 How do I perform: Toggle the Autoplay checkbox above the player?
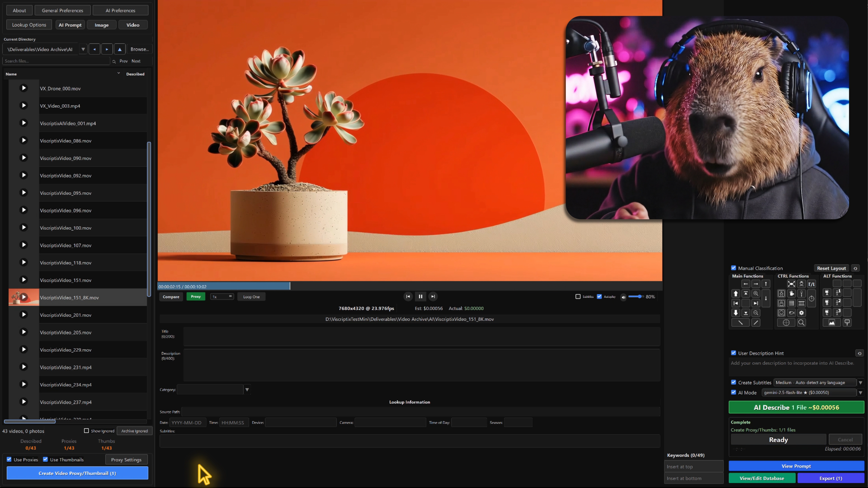pyautogui.click(x=600, y=297)
